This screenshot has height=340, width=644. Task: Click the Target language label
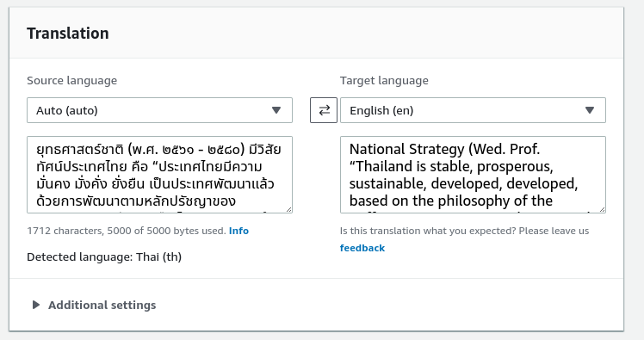(384, 81)
